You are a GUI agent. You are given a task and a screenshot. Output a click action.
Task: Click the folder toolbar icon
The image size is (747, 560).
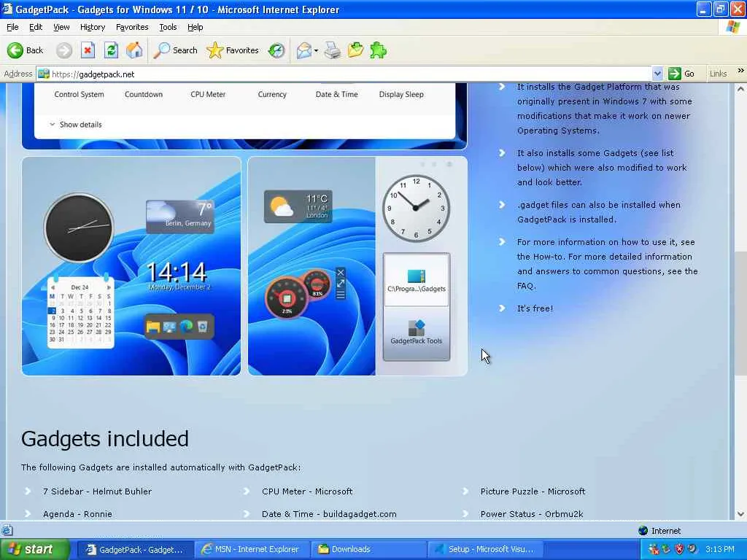pos(355,50)
